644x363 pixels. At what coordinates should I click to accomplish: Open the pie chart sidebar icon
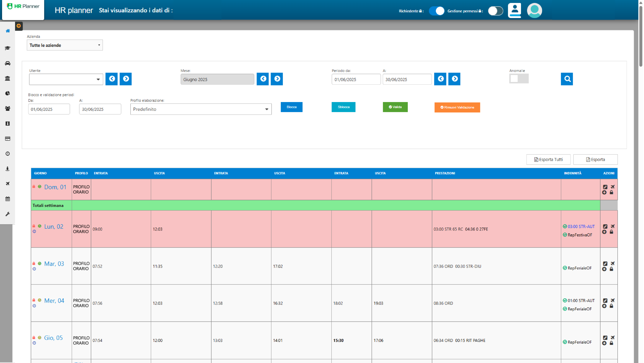click(x=8, y=94)
